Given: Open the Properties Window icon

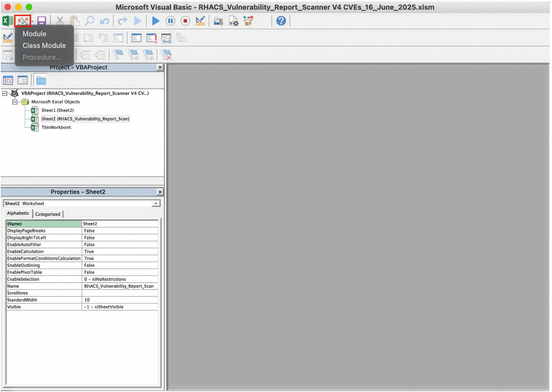Looking at the screenshot, I should click(233, 21).
